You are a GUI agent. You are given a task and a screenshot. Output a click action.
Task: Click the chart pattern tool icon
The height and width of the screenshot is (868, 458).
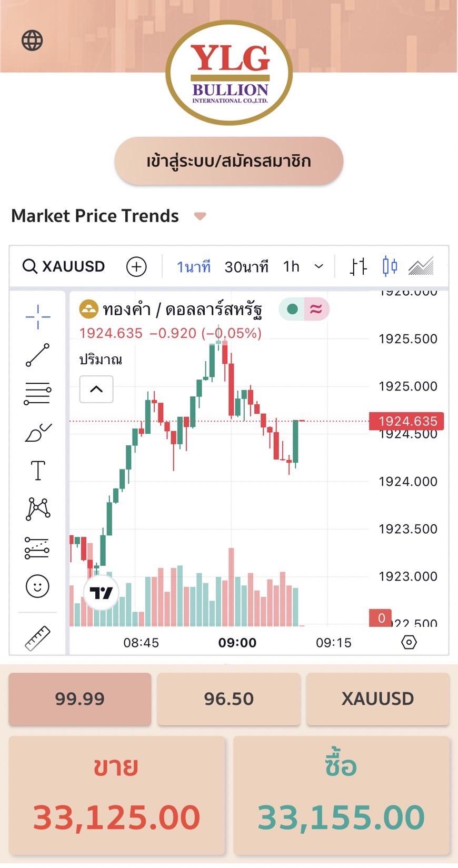(38, 509)
